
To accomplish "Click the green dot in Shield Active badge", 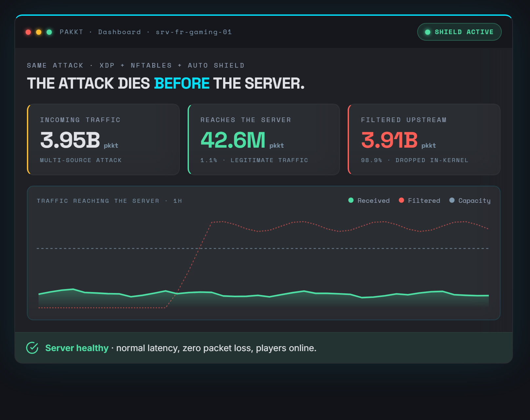I will [x=428, y=32].
